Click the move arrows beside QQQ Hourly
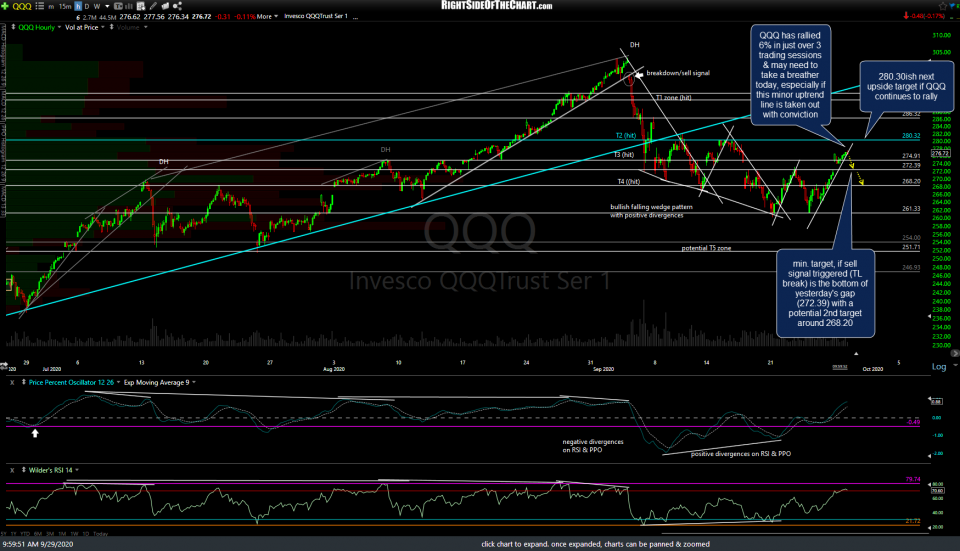Screen dimensions: 960x551 coord(13,28)
